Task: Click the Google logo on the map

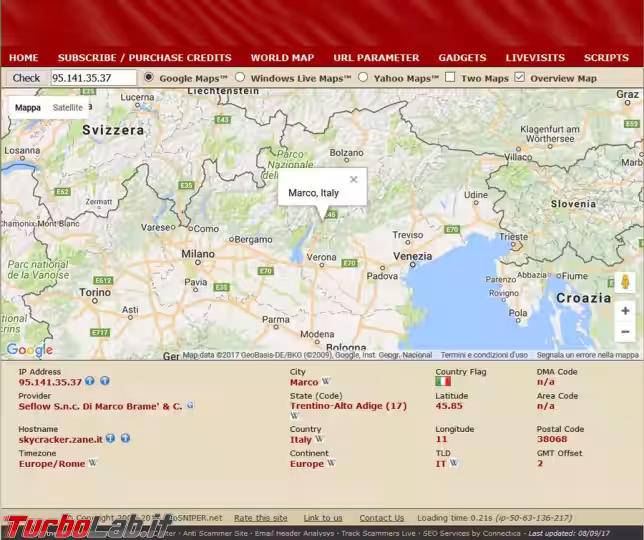Action: [x=30, y=349]
